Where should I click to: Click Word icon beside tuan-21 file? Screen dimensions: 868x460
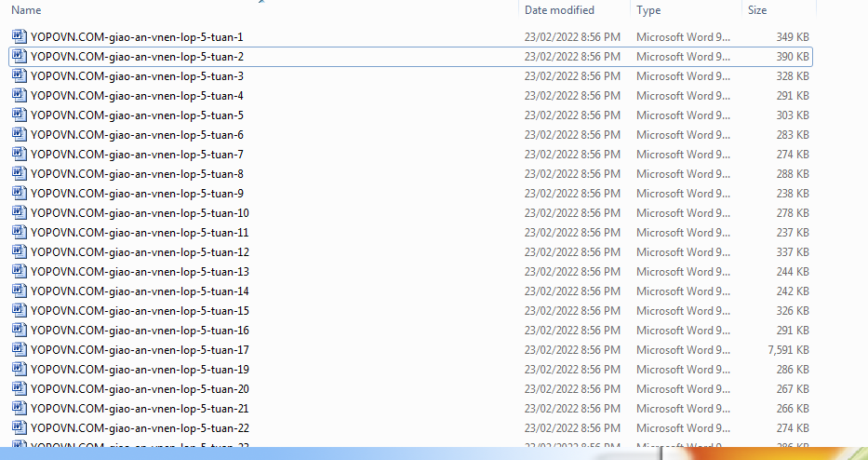(19, 408)
